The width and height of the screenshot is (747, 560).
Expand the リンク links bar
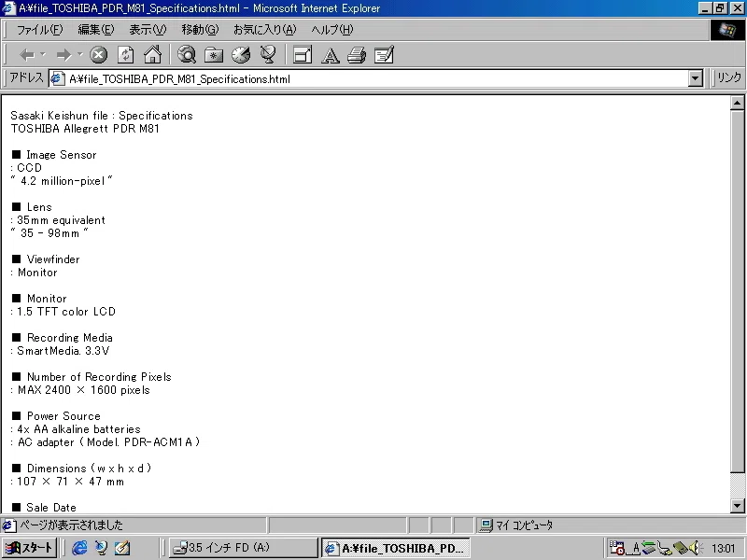[729, 77]
